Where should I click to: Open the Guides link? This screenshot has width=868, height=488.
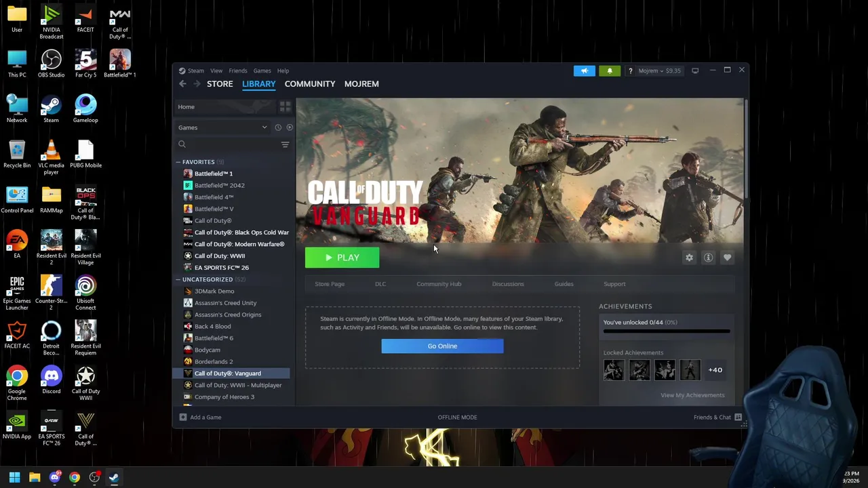[564, 284]
